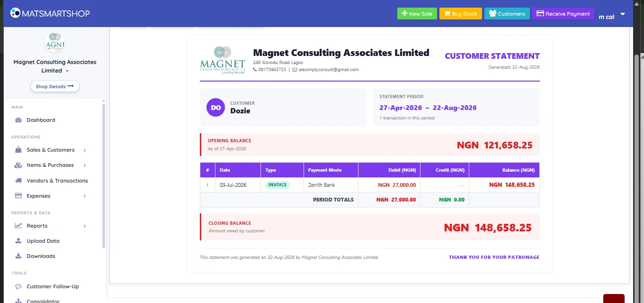Click the Consolidator sitemap icon
644x303 pixels.
(x=18, y=301)
